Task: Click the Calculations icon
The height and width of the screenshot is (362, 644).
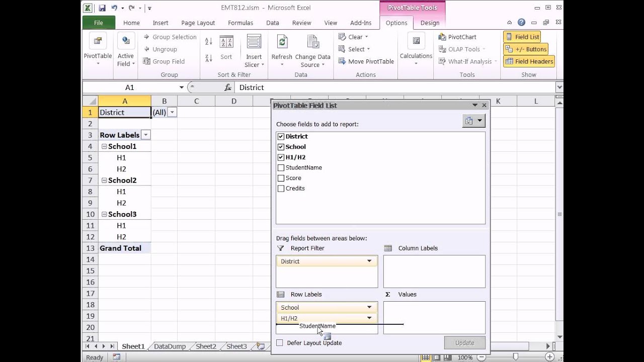Action: (416, 41)
